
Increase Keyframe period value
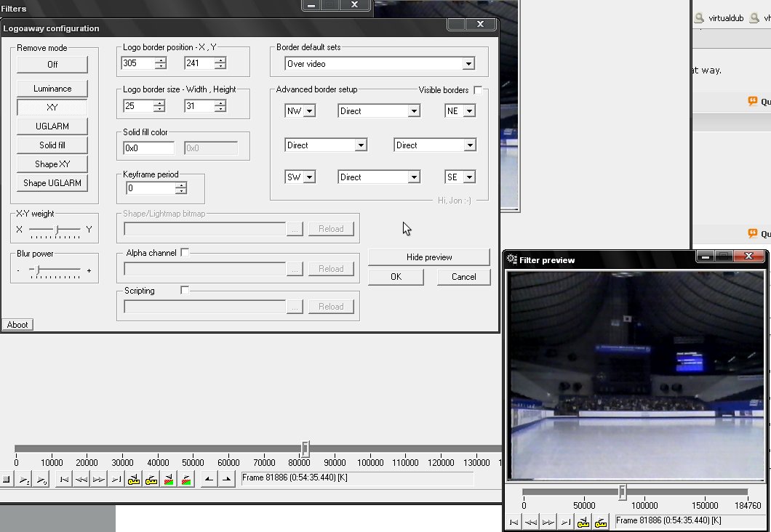coord(181,185)
